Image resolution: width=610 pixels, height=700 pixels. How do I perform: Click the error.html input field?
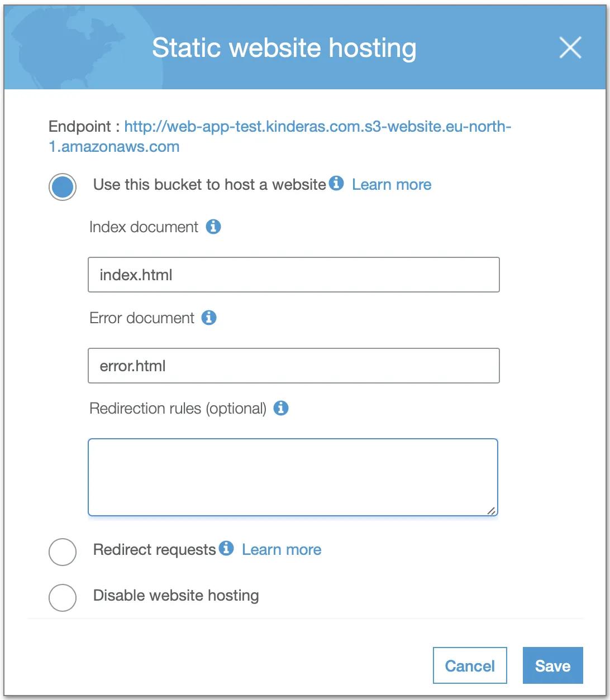click(293, 366)
